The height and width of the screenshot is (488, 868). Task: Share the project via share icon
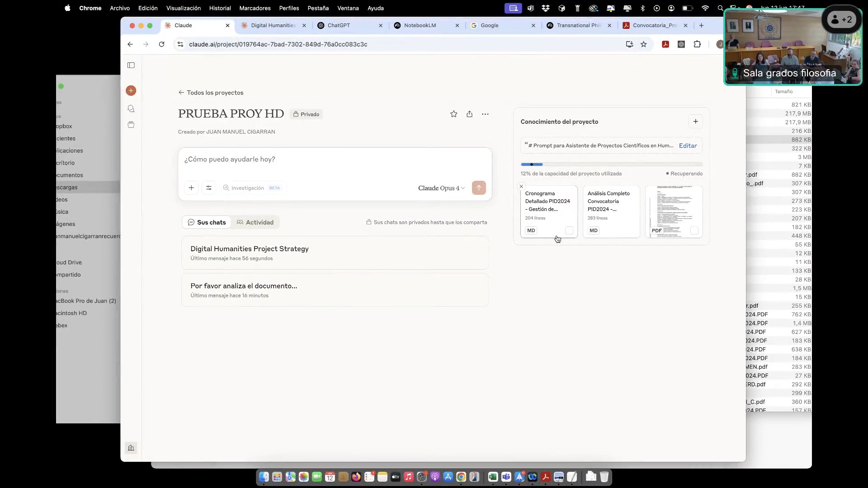coord(470,114)
